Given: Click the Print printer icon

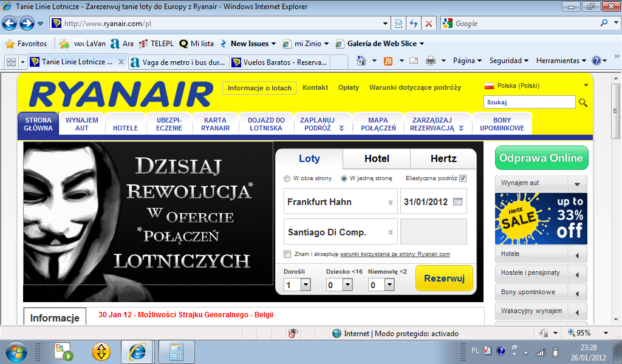Looking at the screenshot, I should click(x=431, y=61).
